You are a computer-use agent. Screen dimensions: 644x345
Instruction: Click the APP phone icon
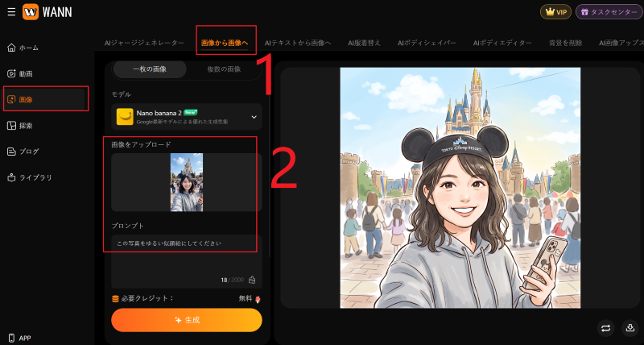[11, 338]
